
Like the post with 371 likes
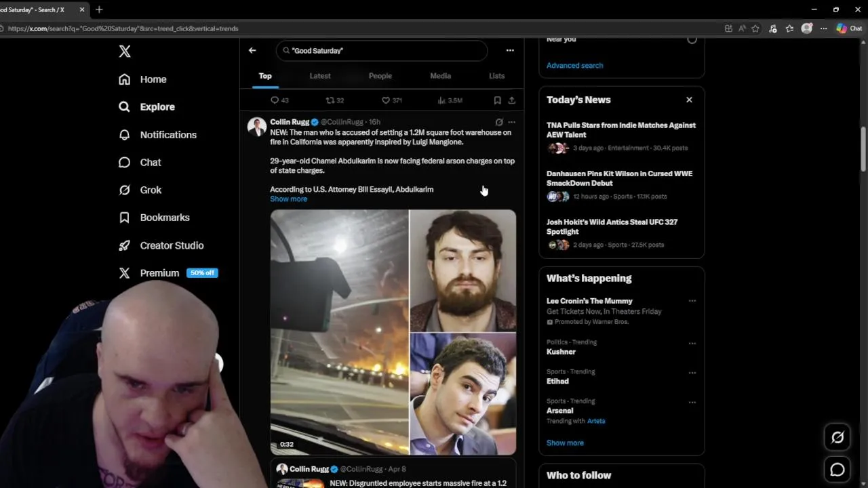tap(392, 100)
